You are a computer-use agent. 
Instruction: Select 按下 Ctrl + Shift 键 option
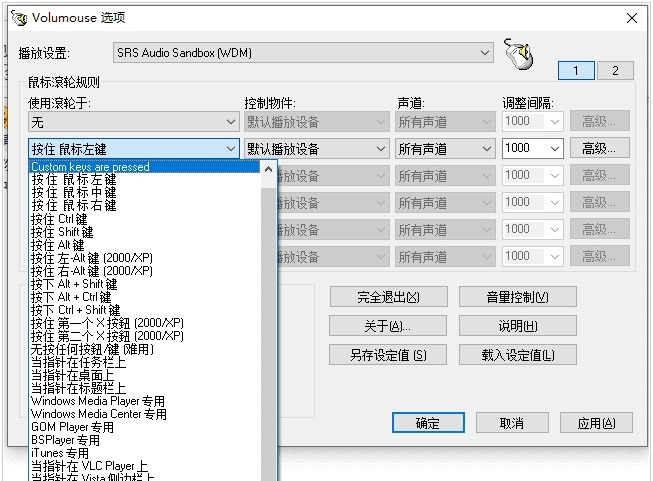click(145, 310)
